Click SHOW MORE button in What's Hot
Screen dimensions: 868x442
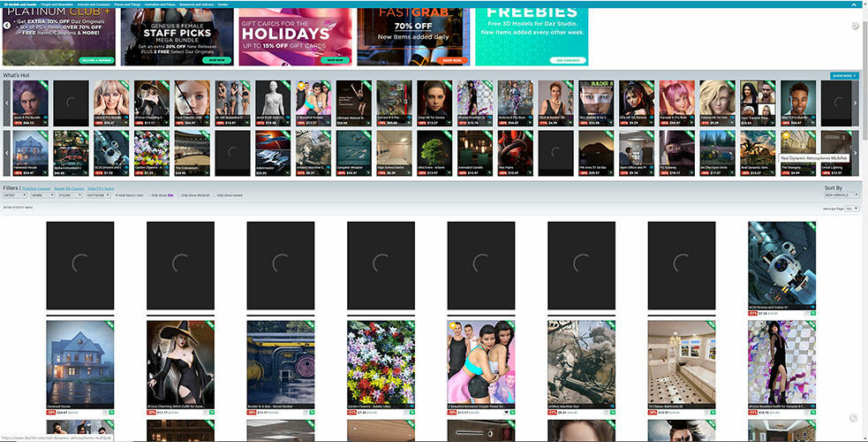coord(843,76)
